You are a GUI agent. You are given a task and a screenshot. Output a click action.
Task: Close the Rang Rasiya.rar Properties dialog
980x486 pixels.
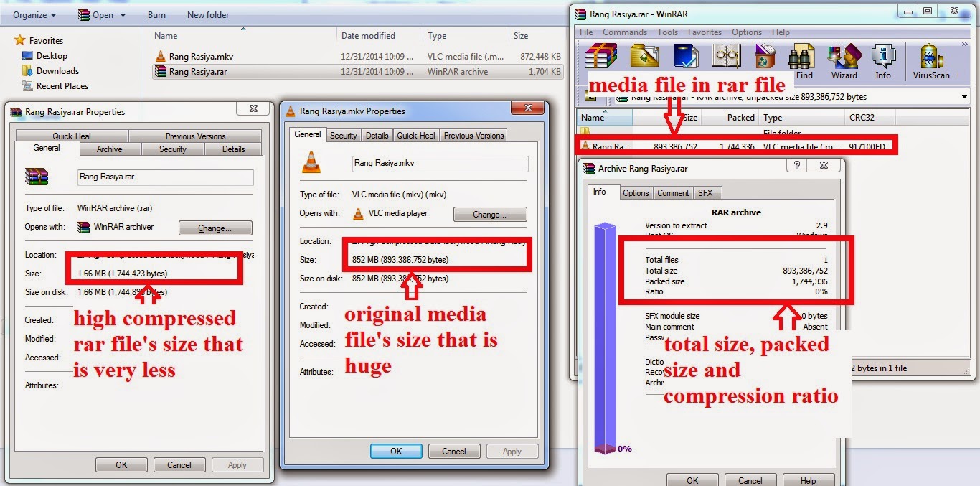(253, 109)
